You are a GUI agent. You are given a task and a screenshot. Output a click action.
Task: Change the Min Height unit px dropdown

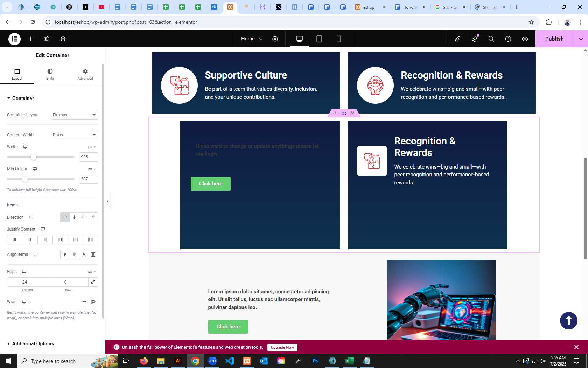tap(92, 169)
